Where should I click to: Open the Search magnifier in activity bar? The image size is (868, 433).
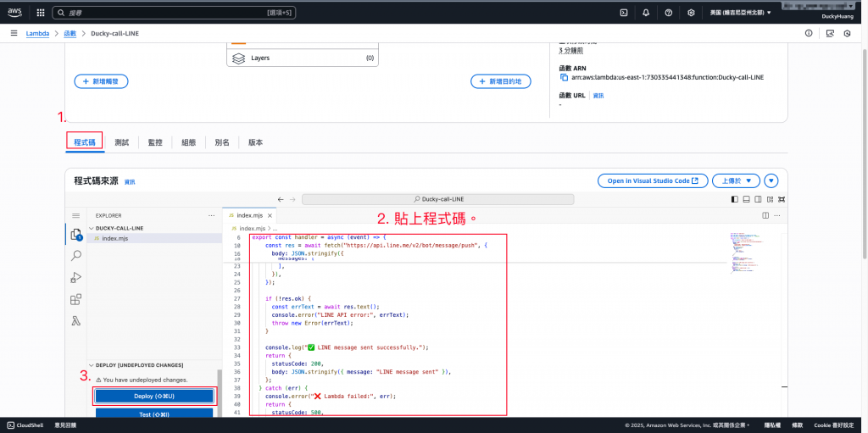pyautogui.click(x=75, y=255)
